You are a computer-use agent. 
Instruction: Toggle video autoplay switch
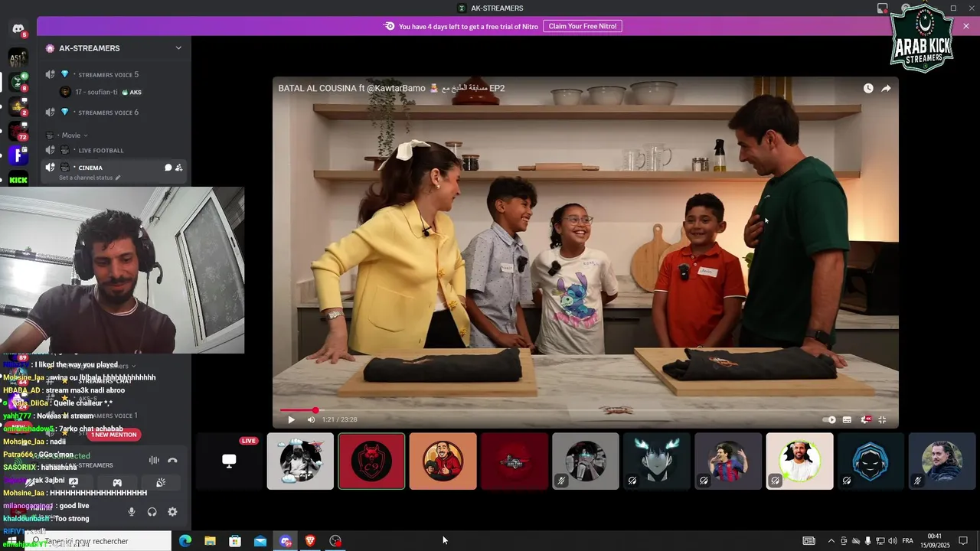(829, 419)
